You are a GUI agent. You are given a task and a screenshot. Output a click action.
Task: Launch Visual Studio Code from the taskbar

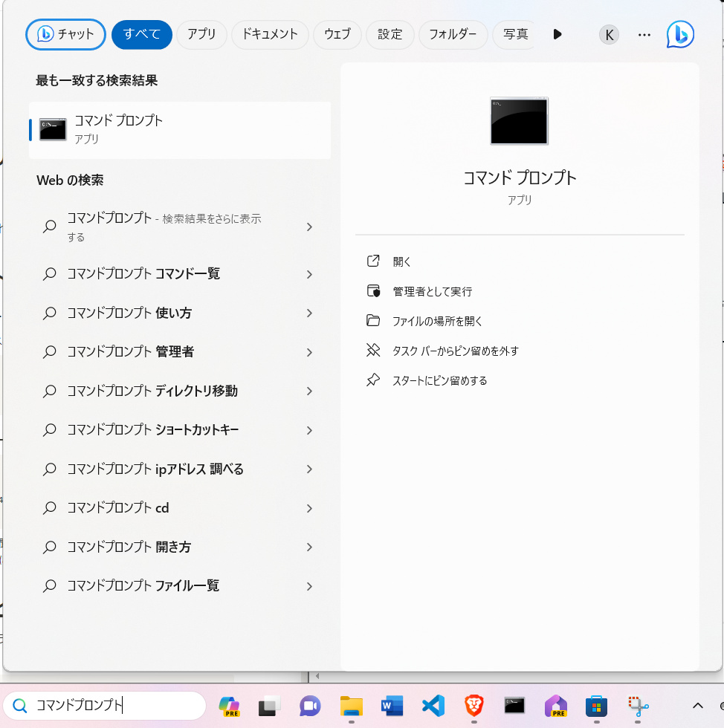click(433, 706)
